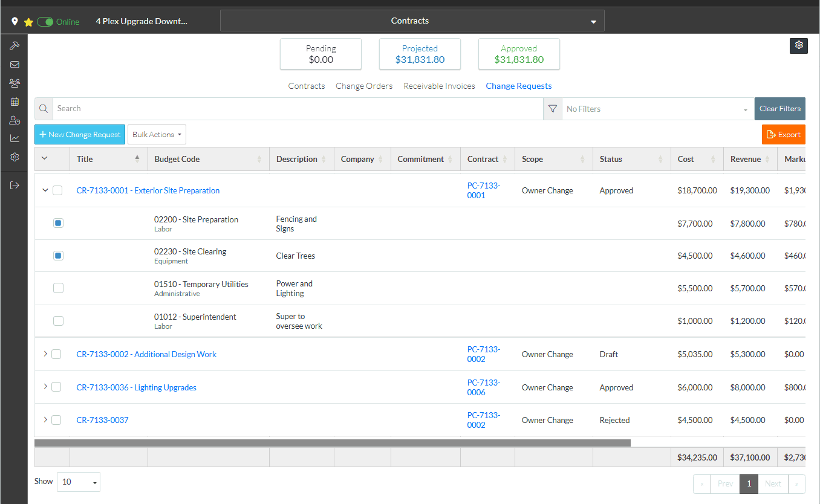
Task: Expand the CR-7133-0036 row
Action: pyautogui.click(x=45, y=387)
